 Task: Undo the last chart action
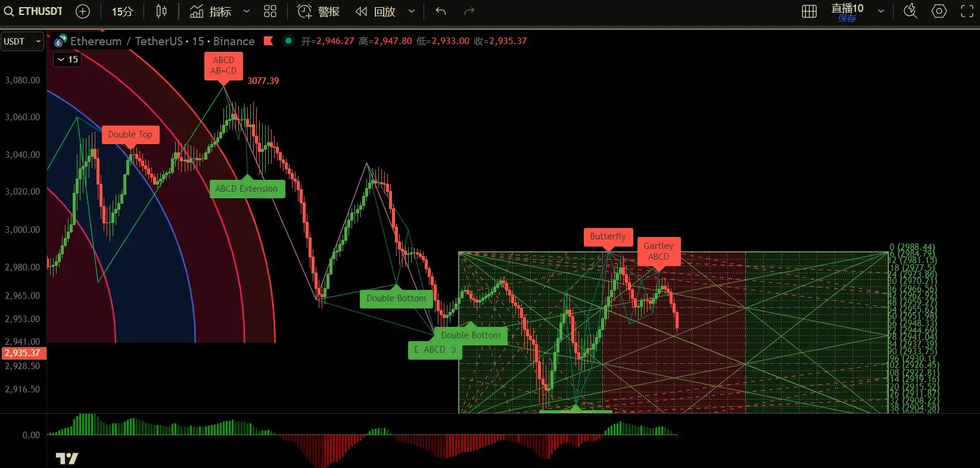click(441, 11)
